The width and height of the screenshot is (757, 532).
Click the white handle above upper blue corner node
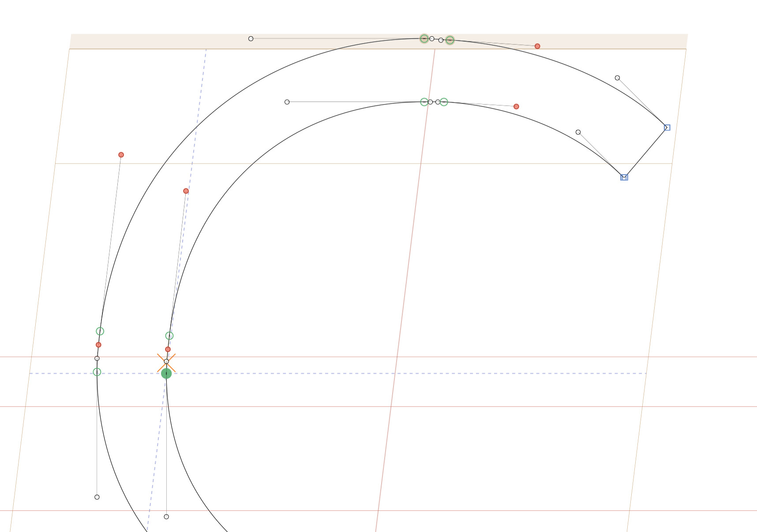pos(617,78)
